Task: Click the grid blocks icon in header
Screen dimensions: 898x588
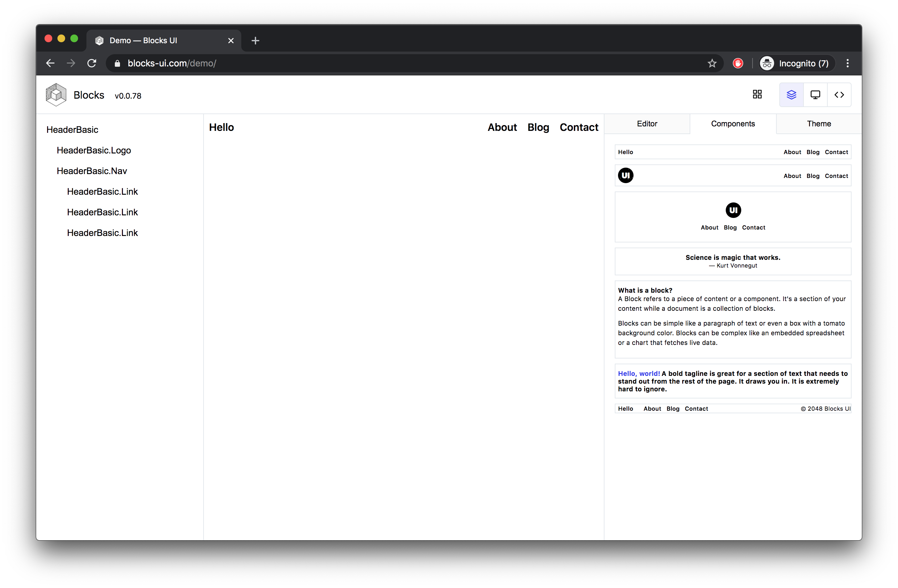Action: tap(757, 94)
